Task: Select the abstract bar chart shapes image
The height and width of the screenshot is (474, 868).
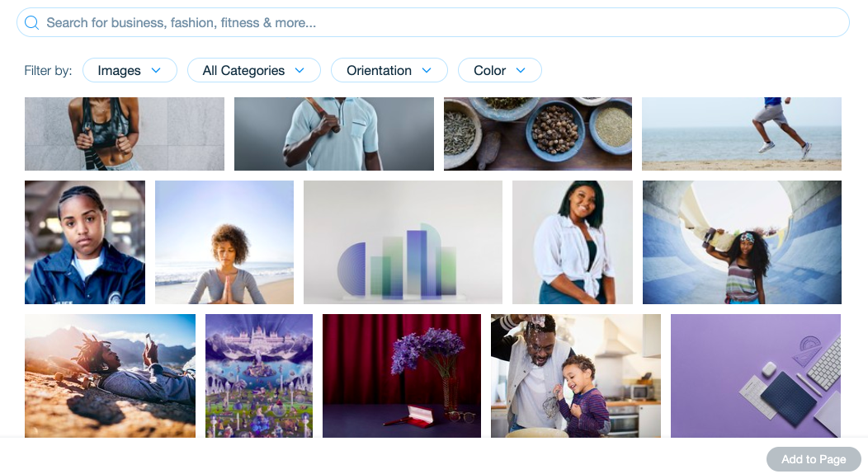Action: tap(403, 242)
